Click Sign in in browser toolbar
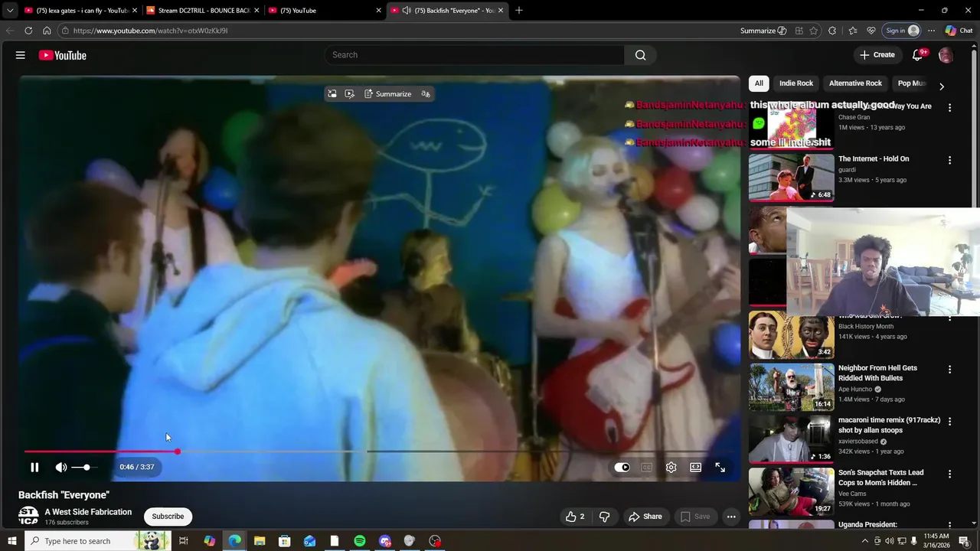This screenshot has width=980, height=551. 901,31
